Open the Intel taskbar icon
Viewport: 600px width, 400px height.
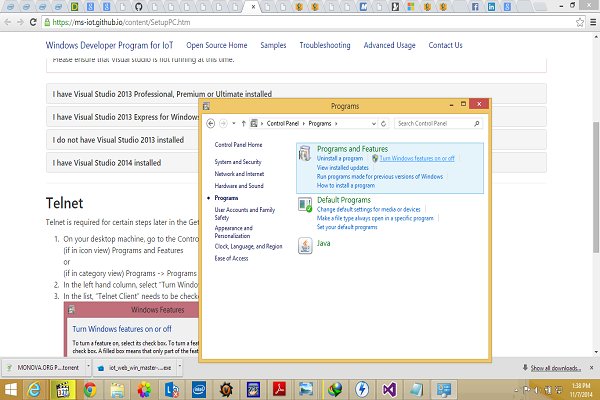point(199,390)
